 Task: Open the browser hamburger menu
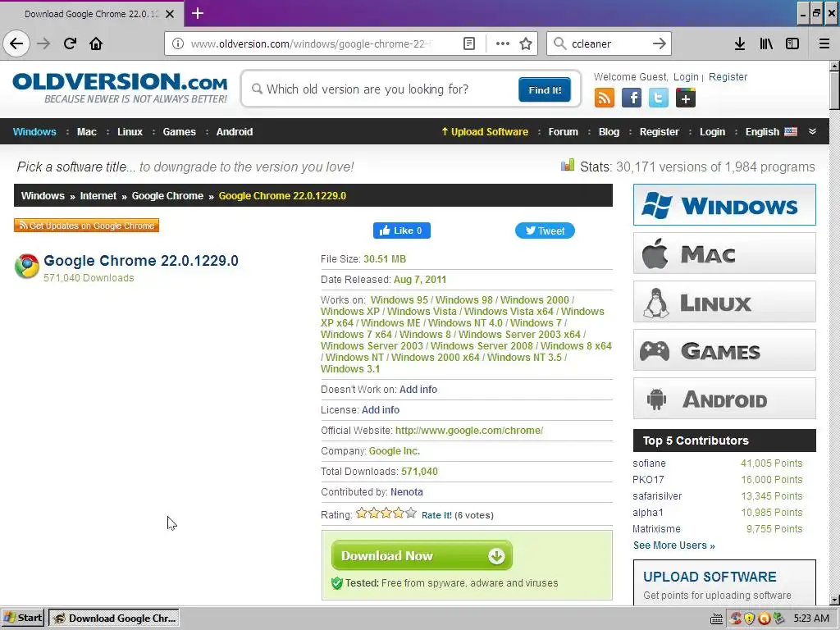[824, 43]
